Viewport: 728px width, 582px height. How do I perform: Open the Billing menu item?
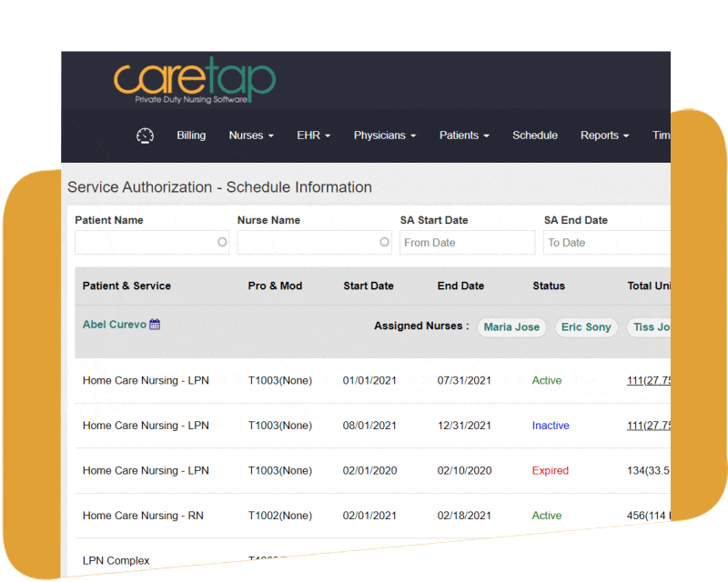click(191, 135)
